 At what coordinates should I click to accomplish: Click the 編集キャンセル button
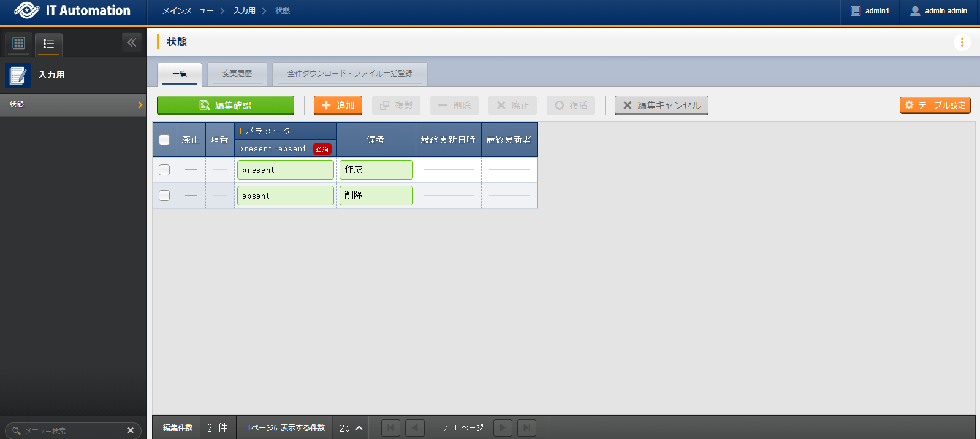pyautogui.click(x=661, y=105)
